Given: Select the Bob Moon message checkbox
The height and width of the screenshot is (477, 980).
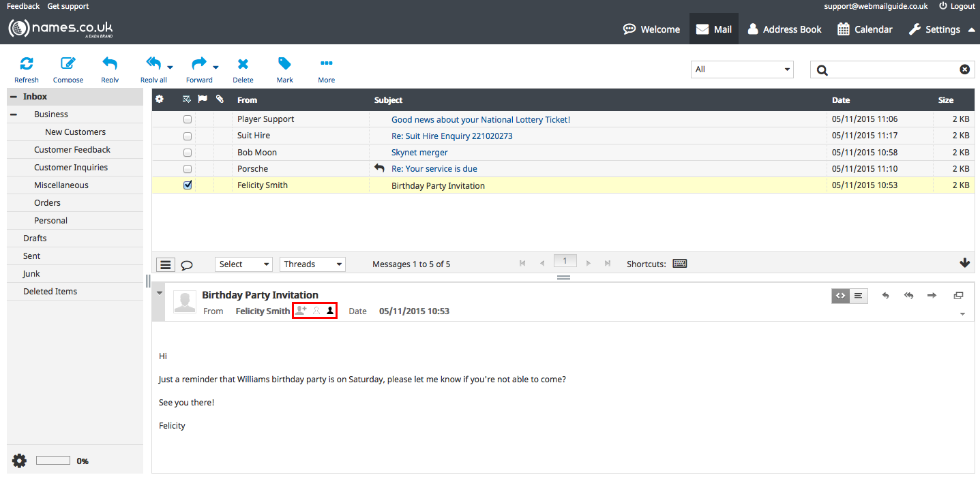Looking at the screenshot, I should pos(188,153).
